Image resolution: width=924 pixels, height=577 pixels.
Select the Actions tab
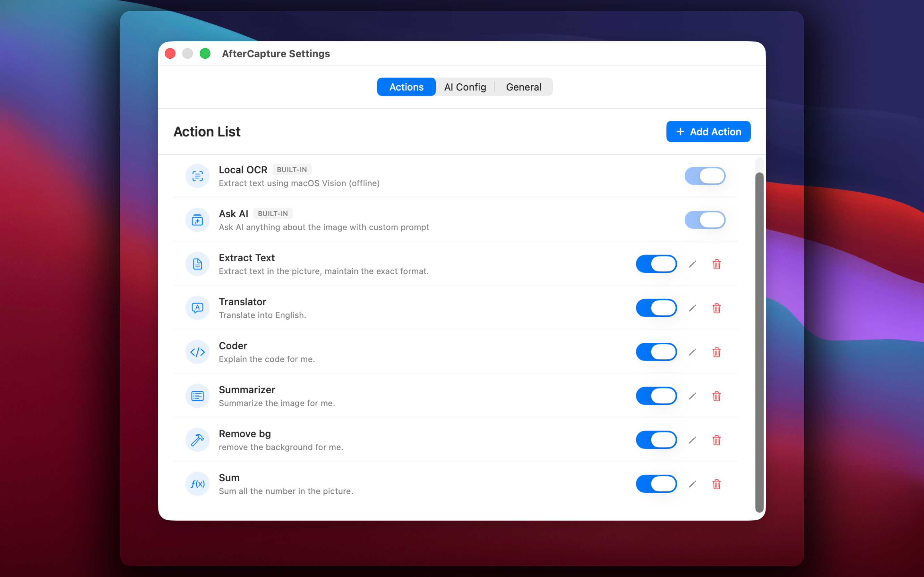tap(406, 87)
